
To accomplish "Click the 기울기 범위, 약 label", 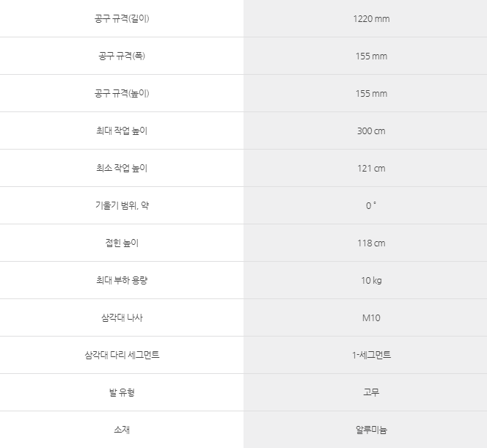I will click(122, 205).
